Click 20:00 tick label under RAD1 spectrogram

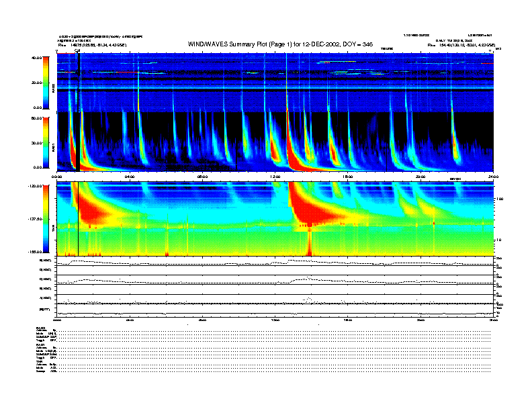[420, 177]
